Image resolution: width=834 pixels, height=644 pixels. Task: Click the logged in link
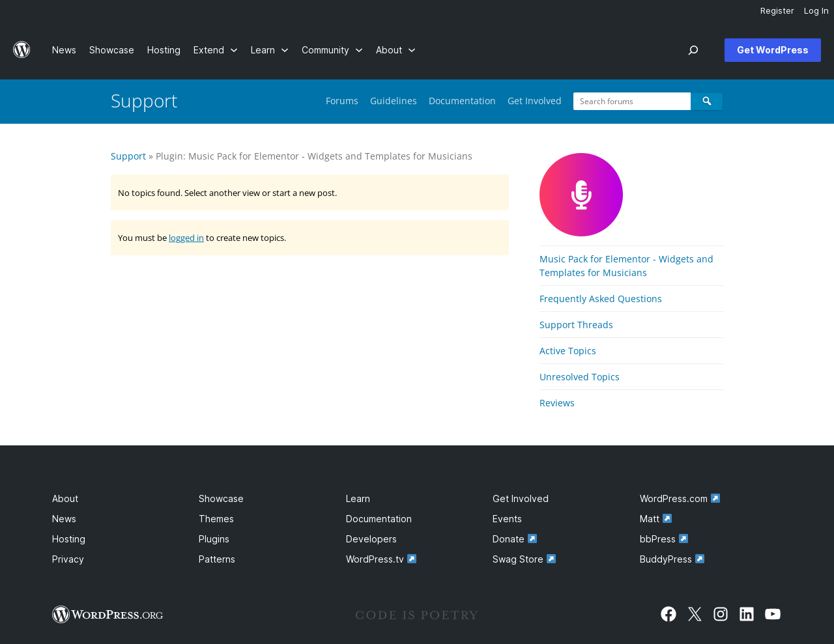point(186,238)
